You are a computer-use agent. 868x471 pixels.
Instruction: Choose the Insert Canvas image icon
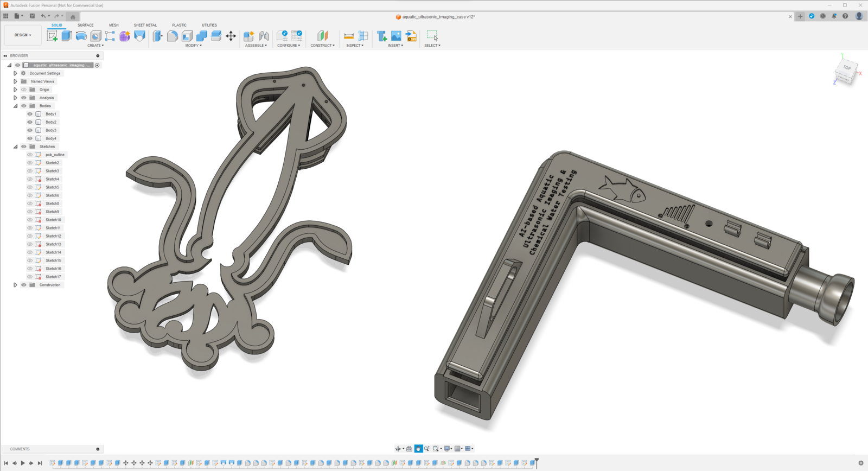396,36
